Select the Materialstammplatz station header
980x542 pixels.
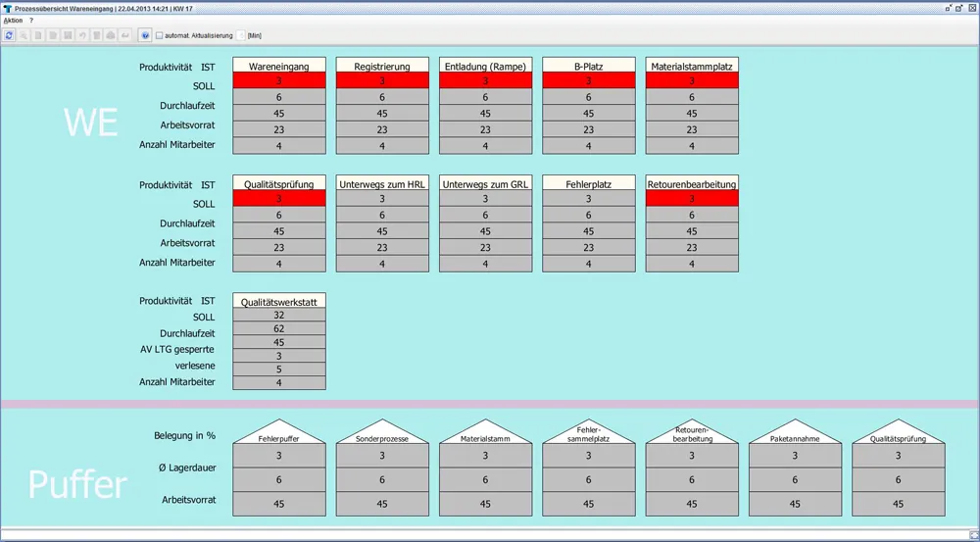point(692,66)
